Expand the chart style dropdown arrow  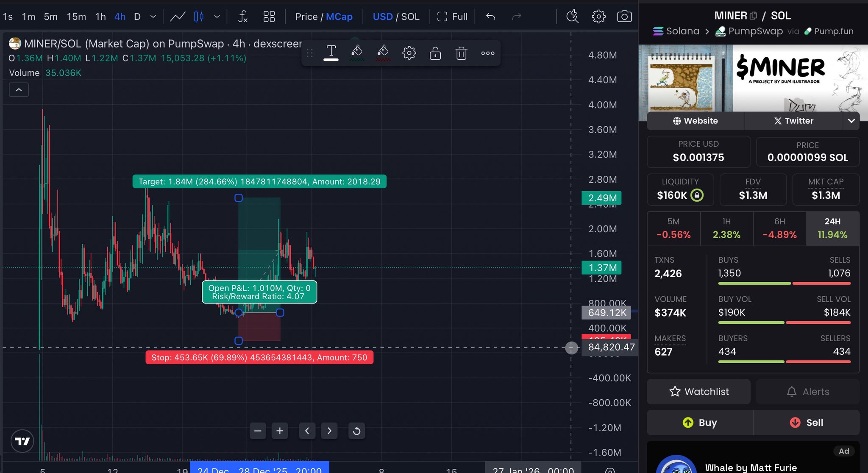[217, 17]
